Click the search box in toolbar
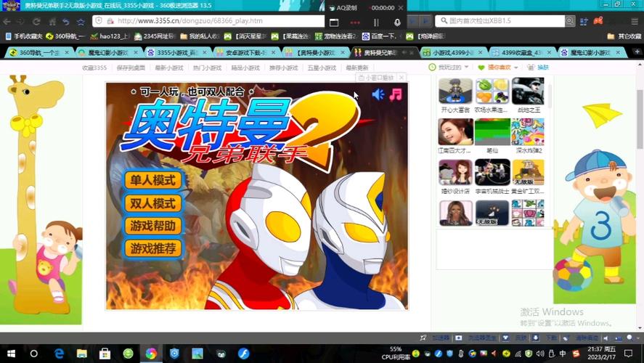Image resolution: width=644 pixels, height=363 pixels. point(500,20)
